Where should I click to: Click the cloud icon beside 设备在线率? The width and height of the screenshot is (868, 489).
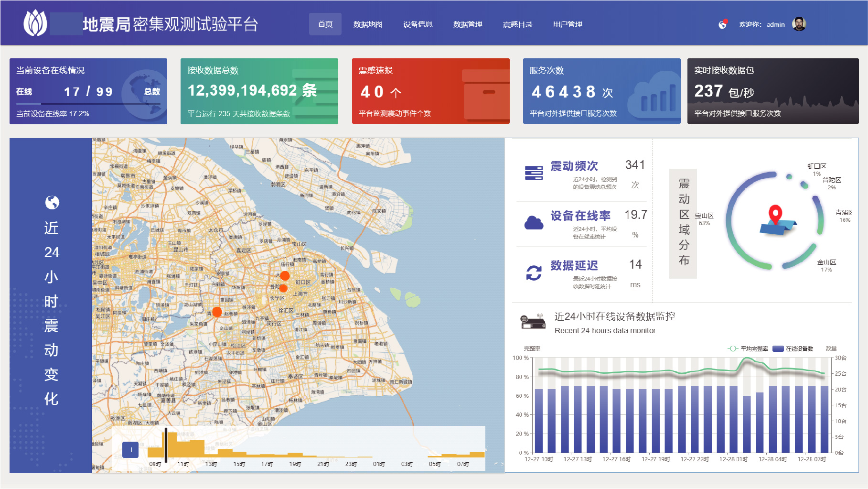click(534, 223)
